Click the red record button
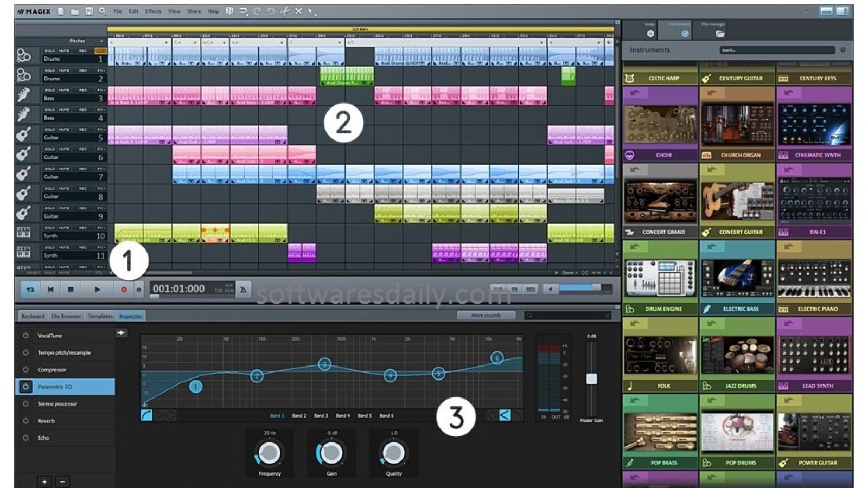This screenshot has height=488, width=868. point(124,290)
